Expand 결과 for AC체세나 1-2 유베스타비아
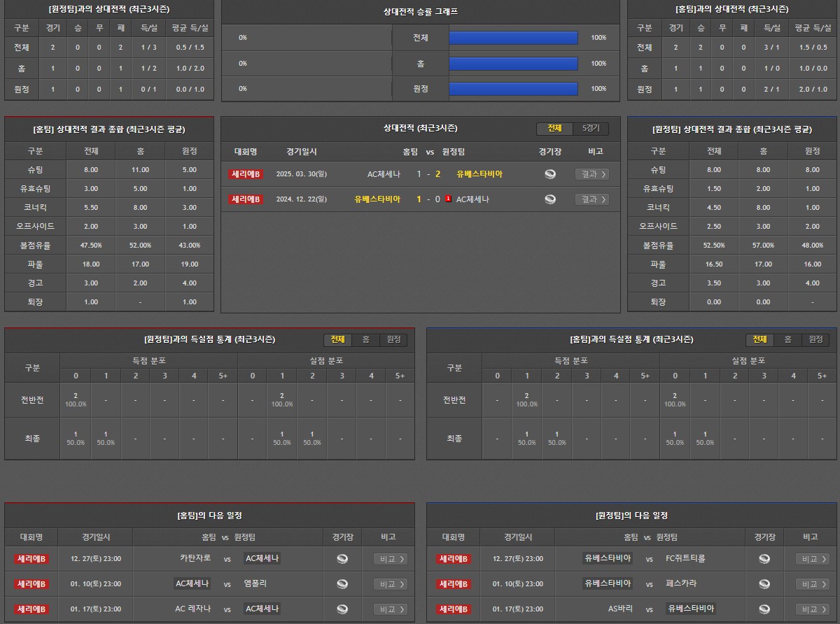The width and height of the screenshot is (840, 624). click(591, 174)
